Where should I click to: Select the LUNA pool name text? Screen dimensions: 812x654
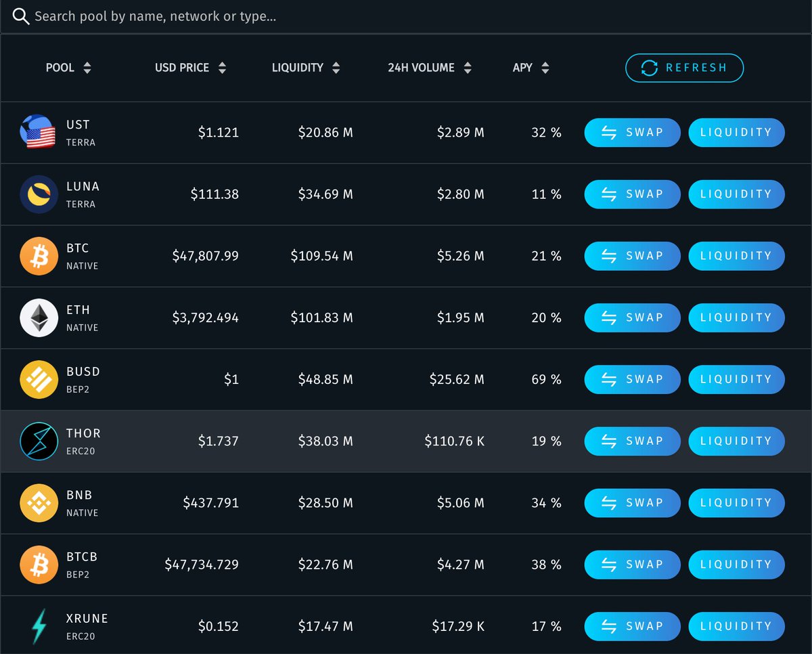tap(83, 186)
